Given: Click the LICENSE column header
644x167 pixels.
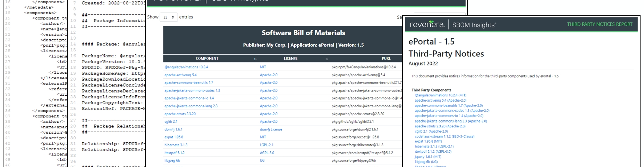Looking at the screenshot, I should click(290, 58).
